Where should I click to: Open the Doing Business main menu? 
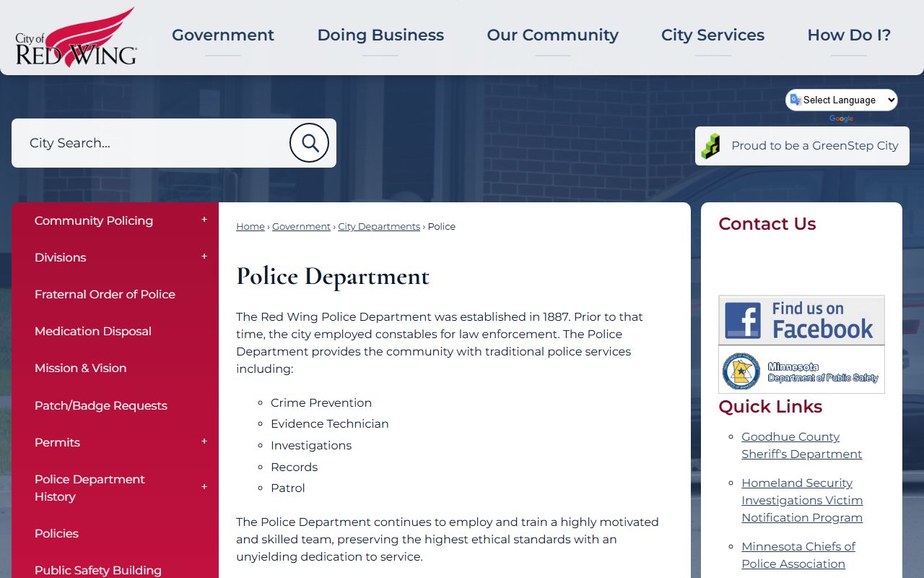pos(380,35)
